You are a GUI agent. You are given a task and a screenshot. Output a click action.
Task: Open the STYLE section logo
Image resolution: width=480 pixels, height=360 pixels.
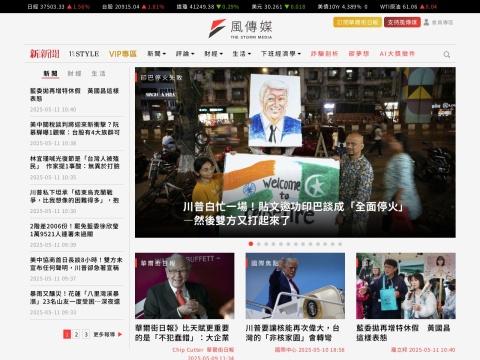[x=84, y=54]
